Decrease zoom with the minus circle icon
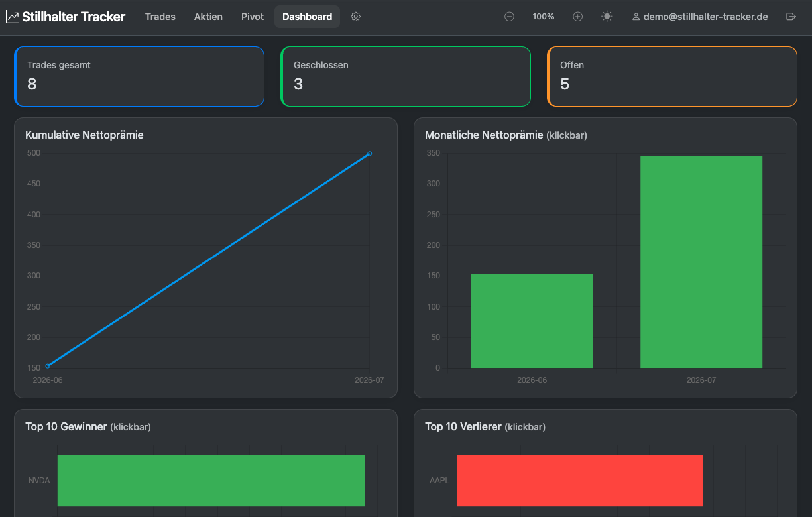The height and width of the screenshot is (517, 812). coord(509,17)
